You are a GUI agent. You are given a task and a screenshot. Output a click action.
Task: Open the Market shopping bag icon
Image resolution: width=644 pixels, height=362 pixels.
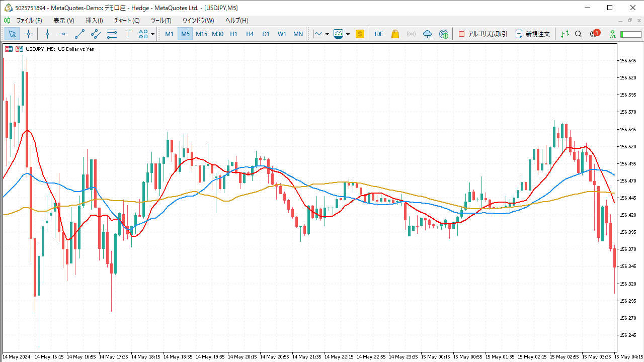coord(395,34)
